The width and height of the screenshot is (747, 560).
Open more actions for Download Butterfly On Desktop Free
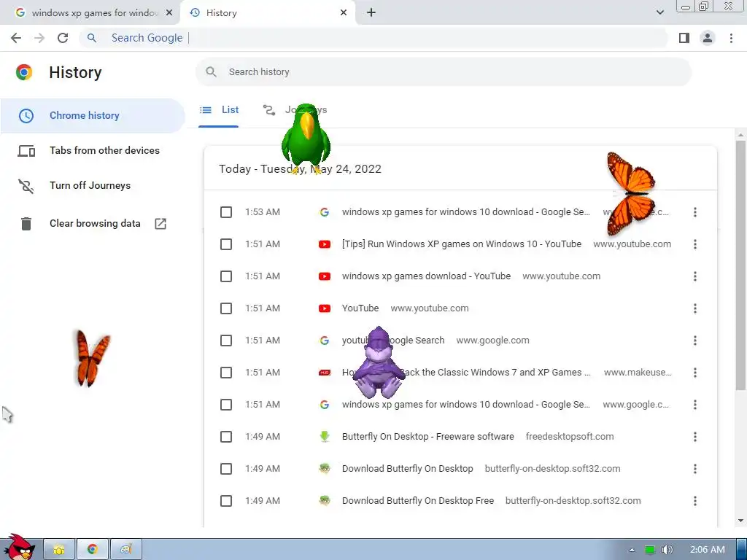(695, 501)
